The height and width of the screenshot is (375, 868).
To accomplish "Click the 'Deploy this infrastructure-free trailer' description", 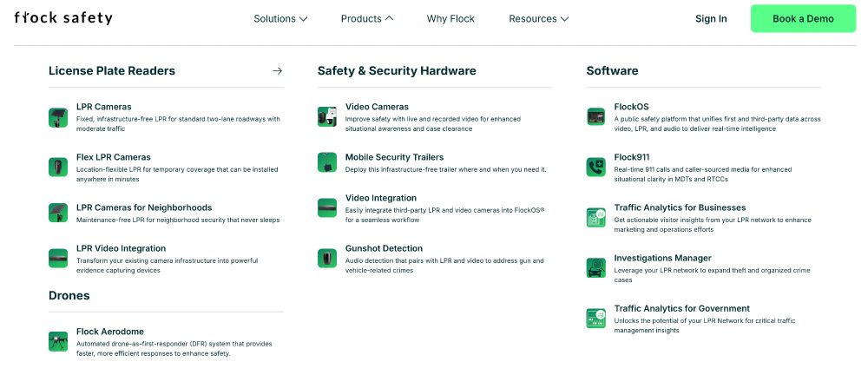I will click(445, 169).
